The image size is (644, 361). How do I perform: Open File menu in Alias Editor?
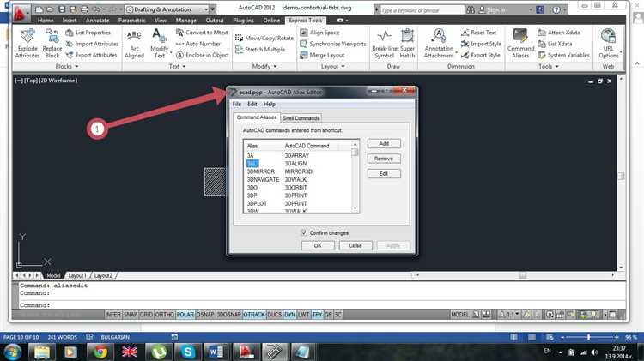[237, 105]
